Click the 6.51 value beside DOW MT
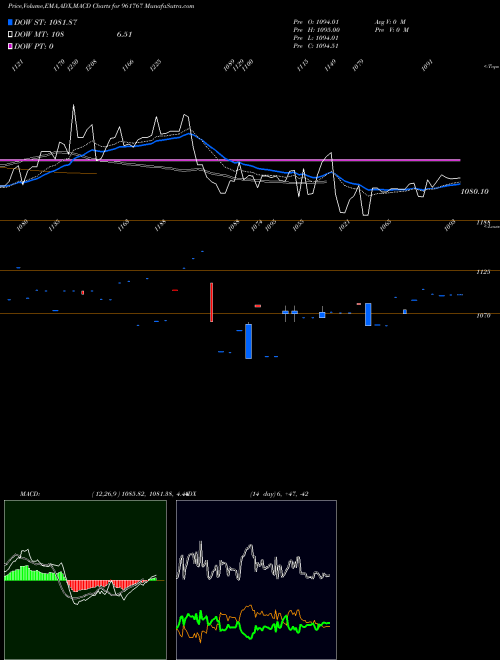This screenshot has height=660, width=500. click(124, 35)
